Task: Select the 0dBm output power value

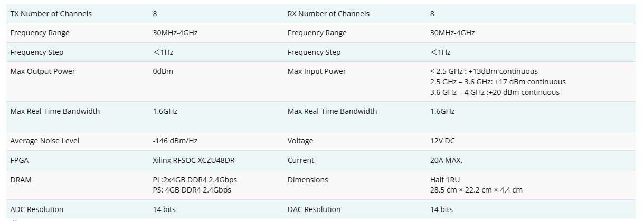Action: pyautogui.click(x=163, y=71)
